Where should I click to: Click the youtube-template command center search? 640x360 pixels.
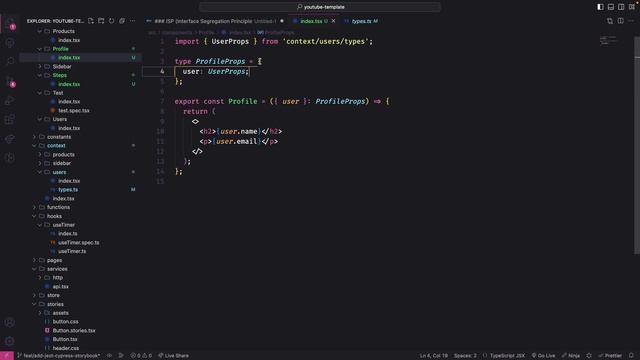[320, 7]
